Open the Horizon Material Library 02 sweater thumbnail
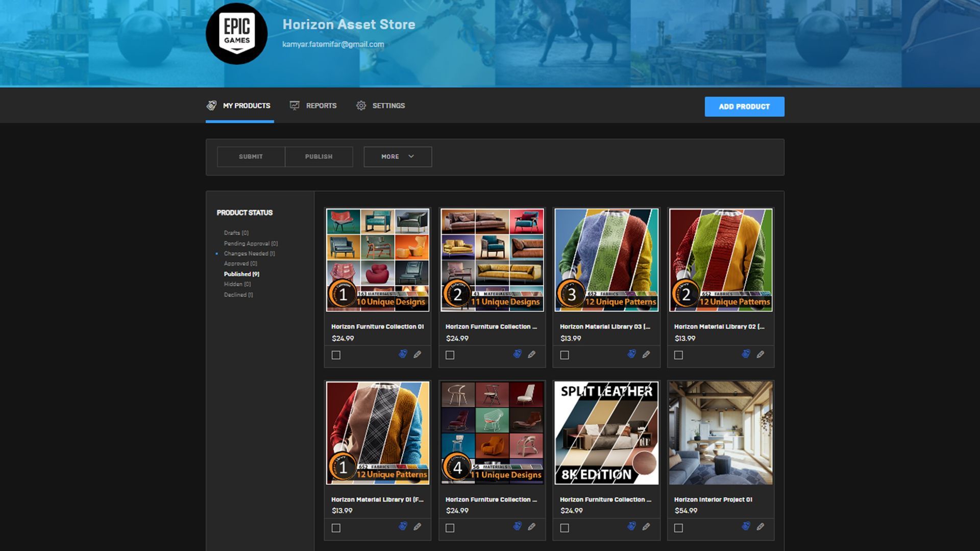Screen dimensions: 980x551 click(721, 260)
